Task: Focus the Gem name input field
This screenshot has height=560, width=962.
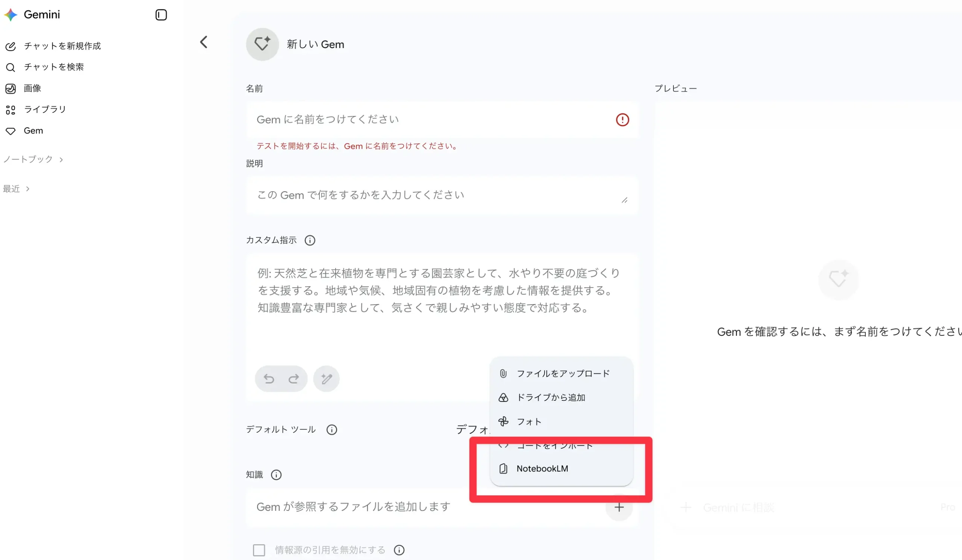Action: (442, 120)
